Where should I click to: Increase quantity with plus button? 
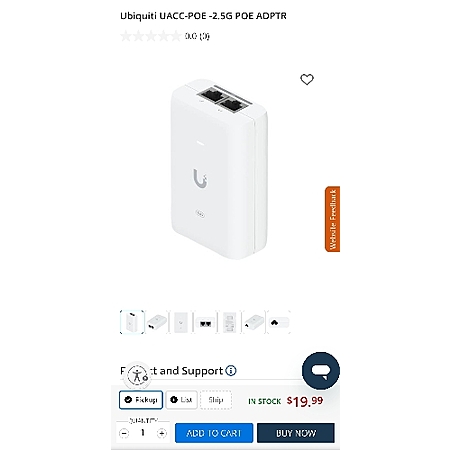pyautogui.click(x=162, y=433)
